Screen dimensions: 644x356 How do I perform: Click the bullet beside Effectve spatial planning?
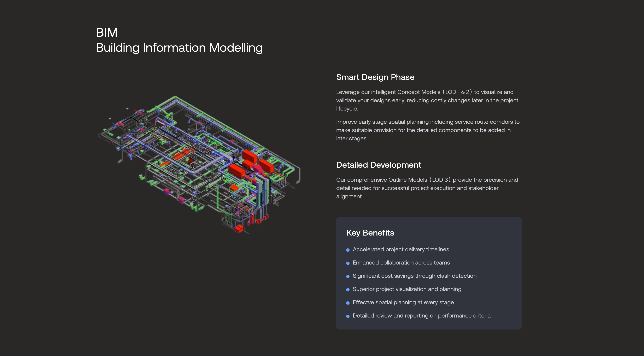pyautogui.click(x=348, y=303)
